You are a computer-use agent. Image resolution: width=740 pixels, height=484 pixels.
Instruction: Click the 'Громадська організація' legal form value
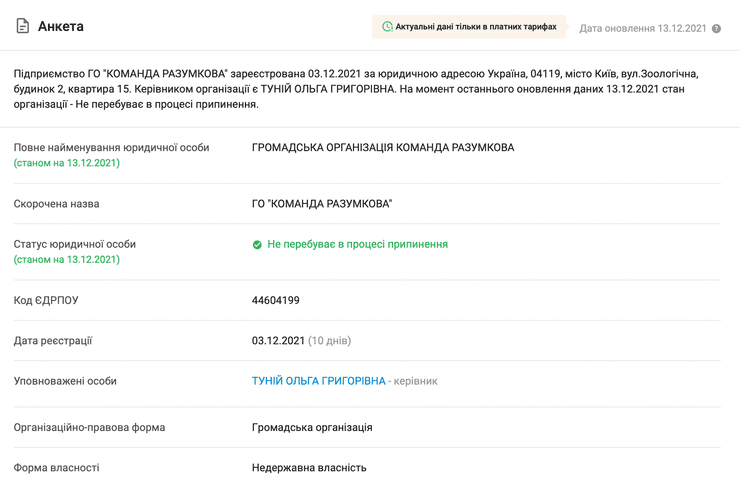[312, 427]
